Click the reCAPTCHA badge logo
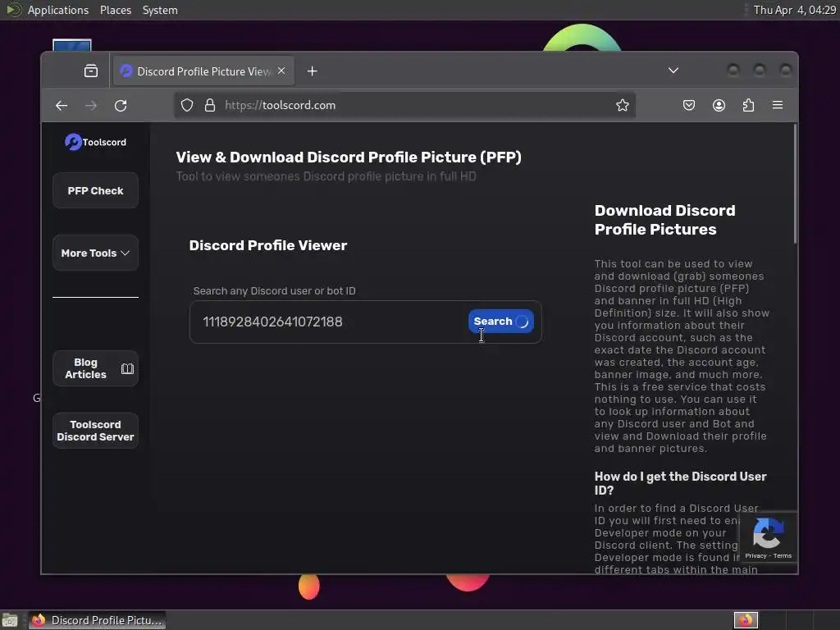 pos(768,533)
